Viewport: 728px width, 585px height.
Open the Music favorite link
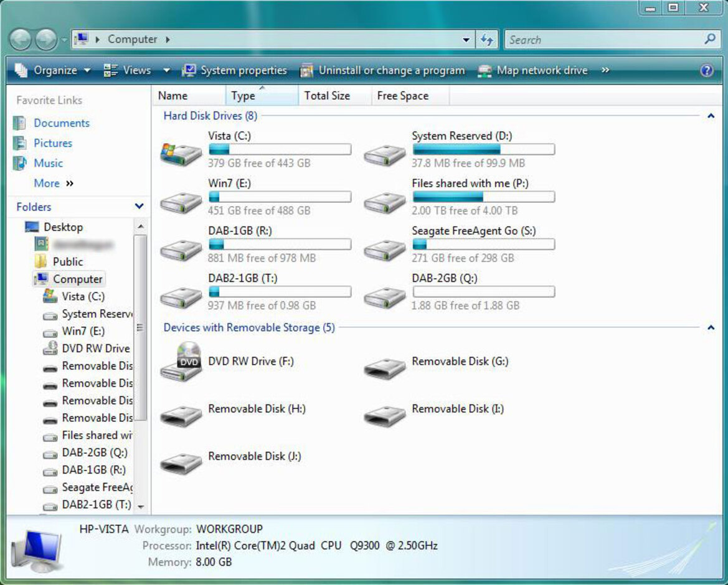click(x=49, y=163)
